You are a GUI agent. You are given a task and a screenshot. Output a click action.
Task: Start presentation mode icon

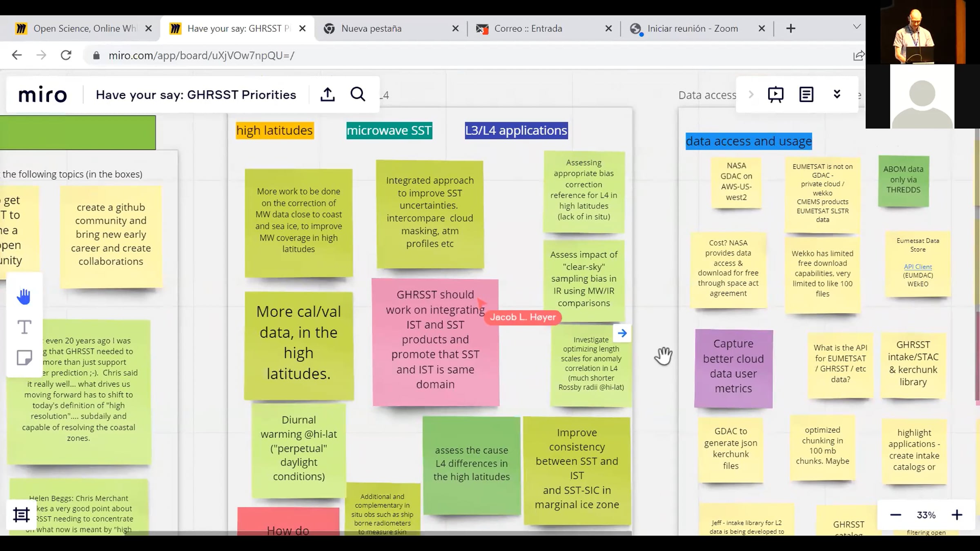pos(775,94)
